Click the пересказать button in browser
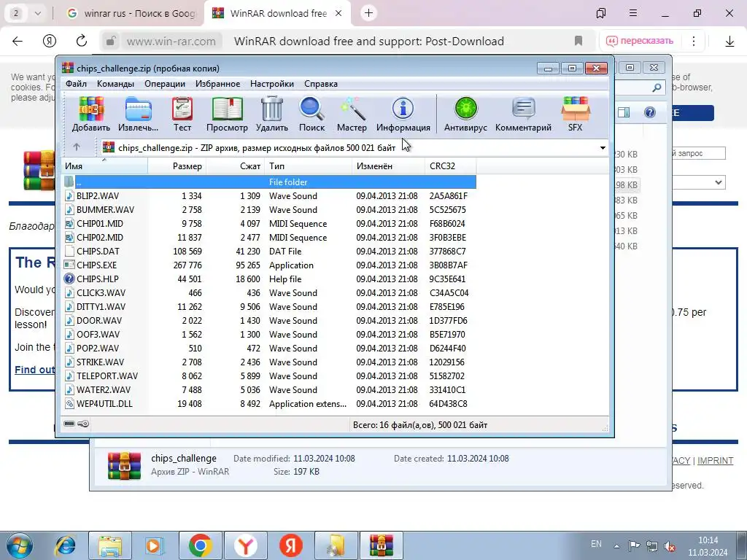This screenshot has height=560, width=747. [x=640, y=41]
